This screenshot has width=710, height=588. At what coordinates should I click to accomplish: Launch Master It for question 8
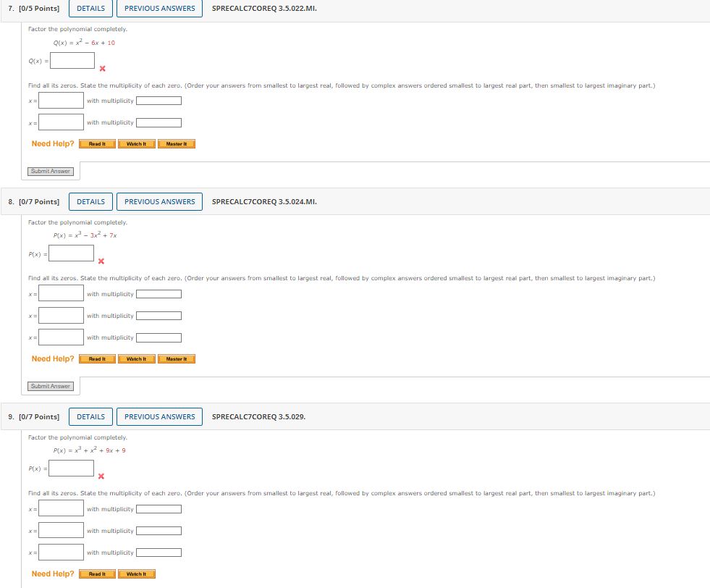(x=176, y=358)
